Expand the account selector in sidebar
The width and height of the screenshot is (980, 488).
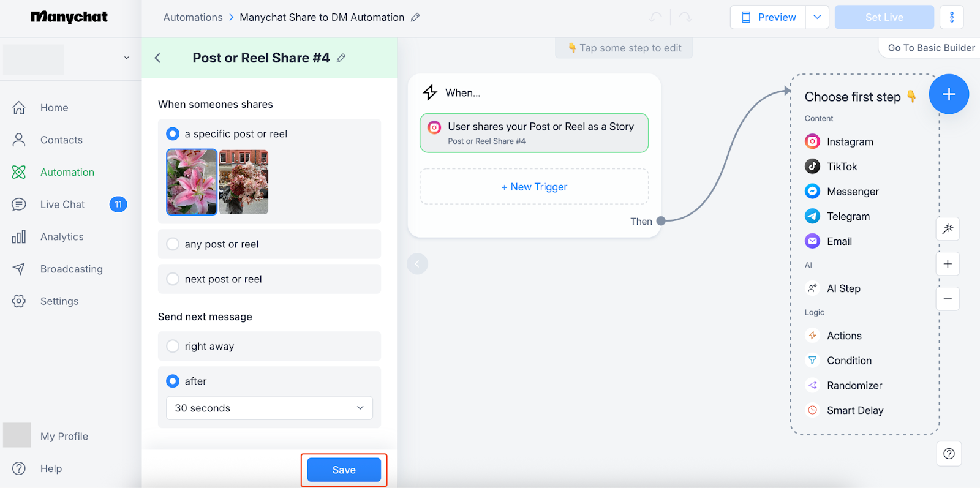pos(127,58)
